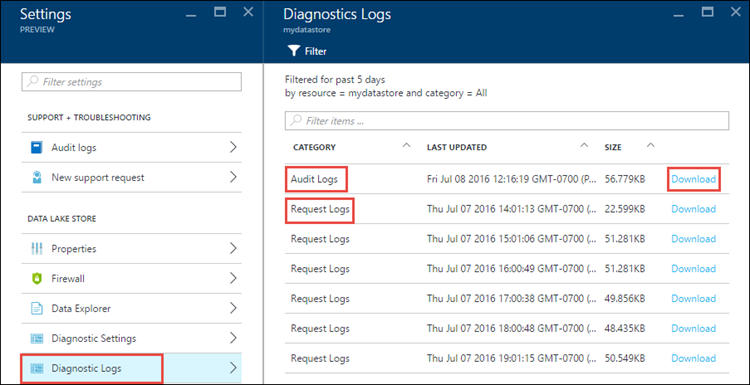
Task: Open the Data Explorer menu item
Action: click(x=132, y=308)
